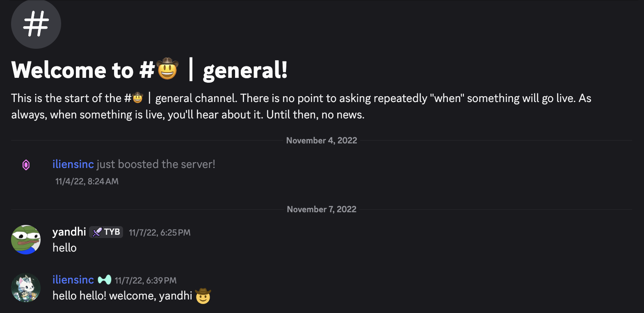
Task: Click the 11/7/22, 6:25 PM timestamp on yandhi's message
Action: point(160,232)
